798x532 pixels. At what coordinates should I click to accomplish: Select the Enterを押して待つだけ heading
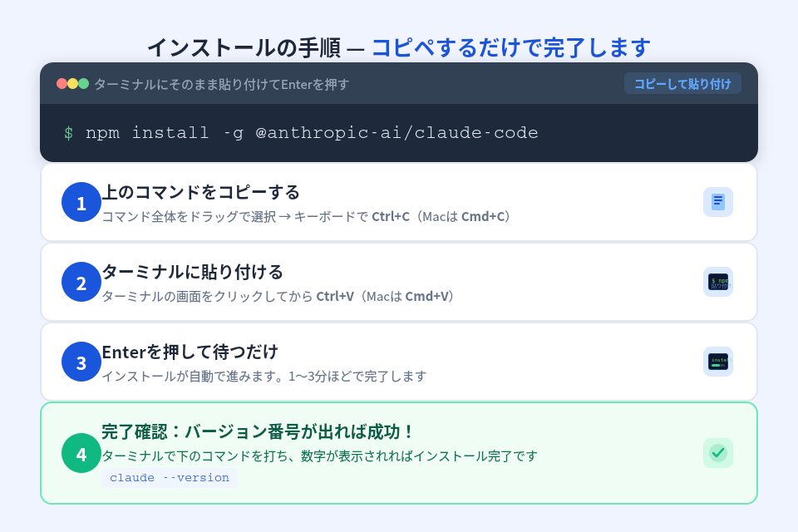click(x=190, y=352)
